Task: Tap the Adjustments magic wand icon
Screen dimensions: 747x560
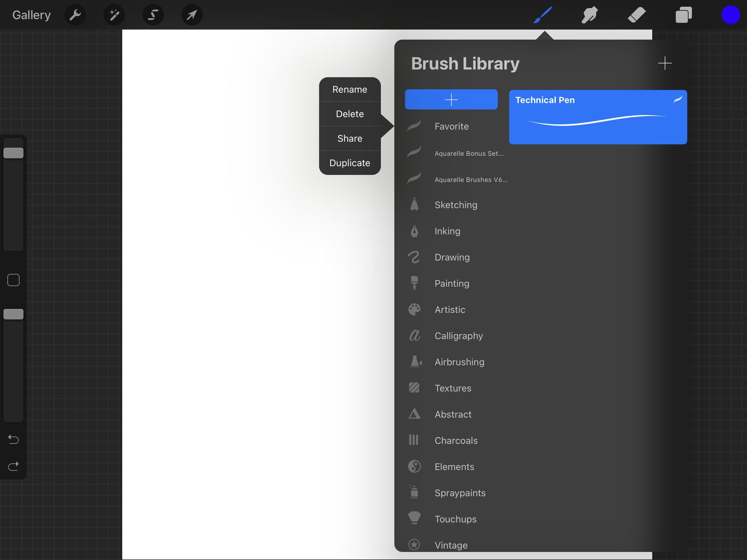Action: point(114,14)
